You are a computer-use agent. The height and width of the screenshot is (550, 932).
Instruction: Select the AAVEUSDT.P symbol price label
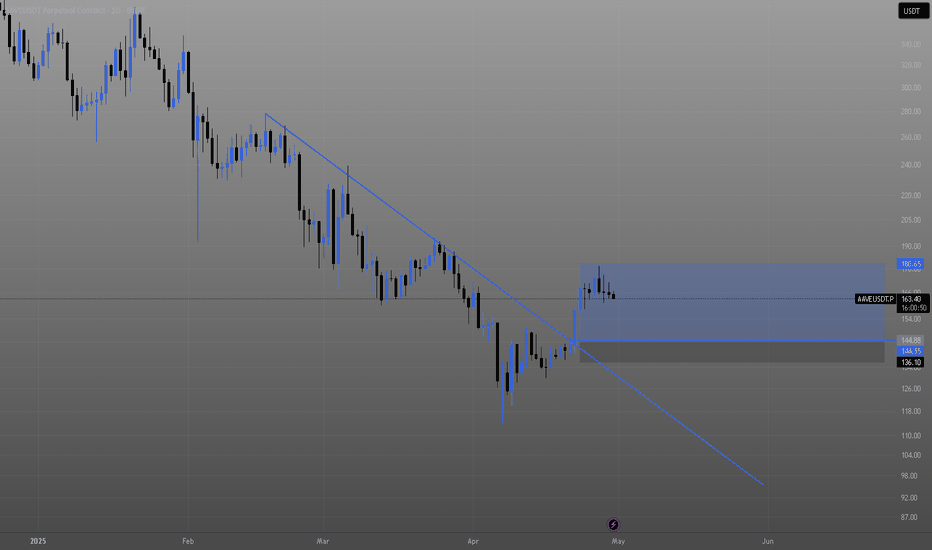point(876,299)
